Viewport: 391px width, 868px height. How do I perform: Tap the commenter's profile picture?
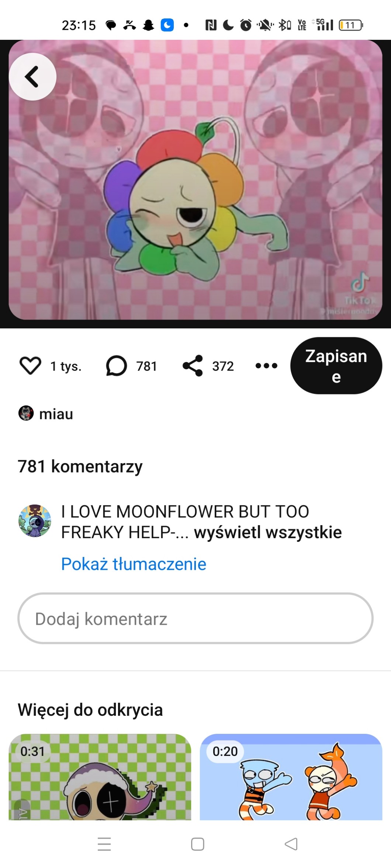click(35, 521)
